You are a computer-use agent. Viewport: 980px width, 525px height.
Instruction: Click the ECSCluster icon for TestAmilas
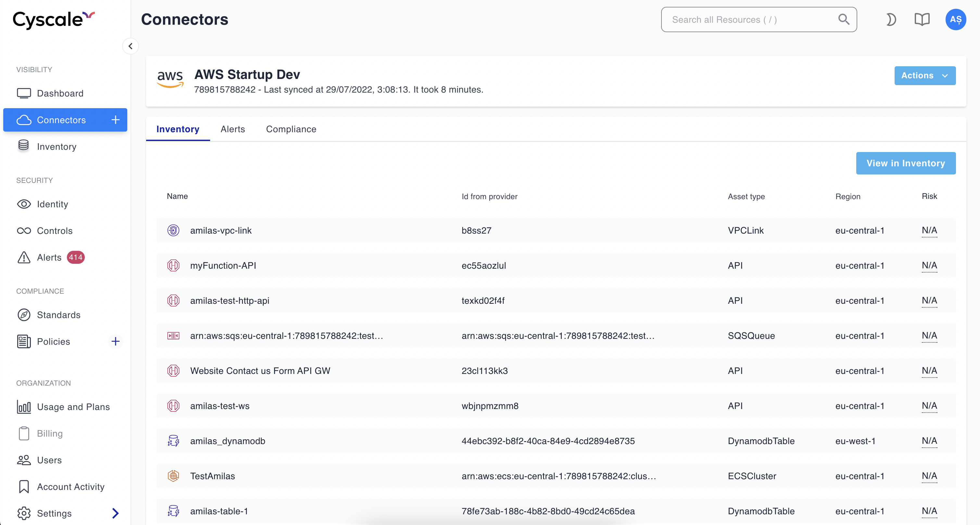coord(173,476)
